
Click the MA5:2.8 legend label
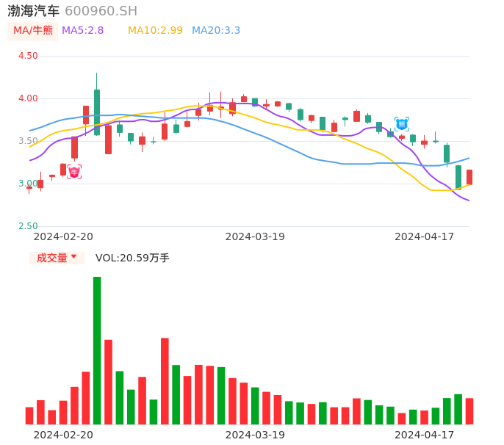(x=82, y=31)
